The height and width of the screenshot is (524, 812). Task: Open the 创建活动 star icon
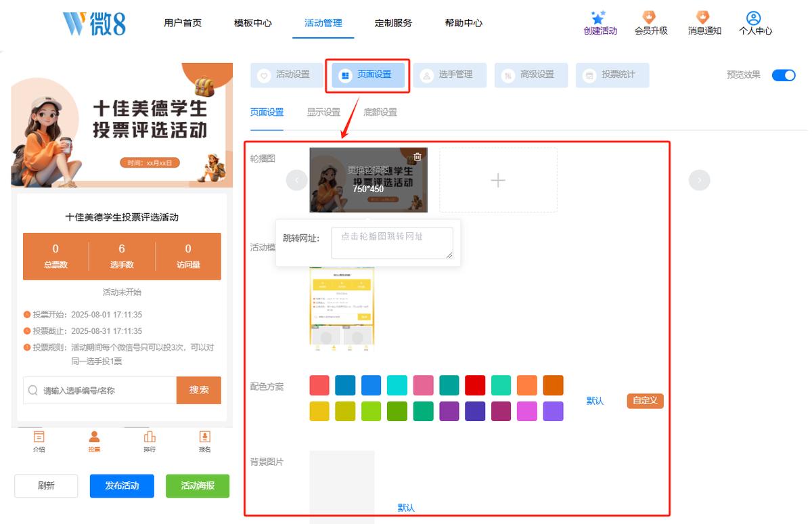(599, 18)
